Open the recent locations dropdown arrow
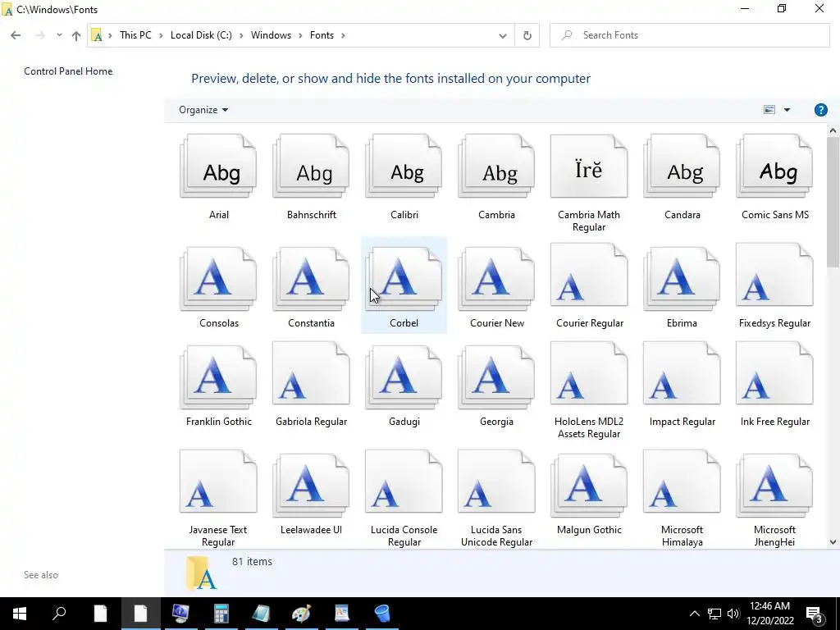 (x=59, y=35)
